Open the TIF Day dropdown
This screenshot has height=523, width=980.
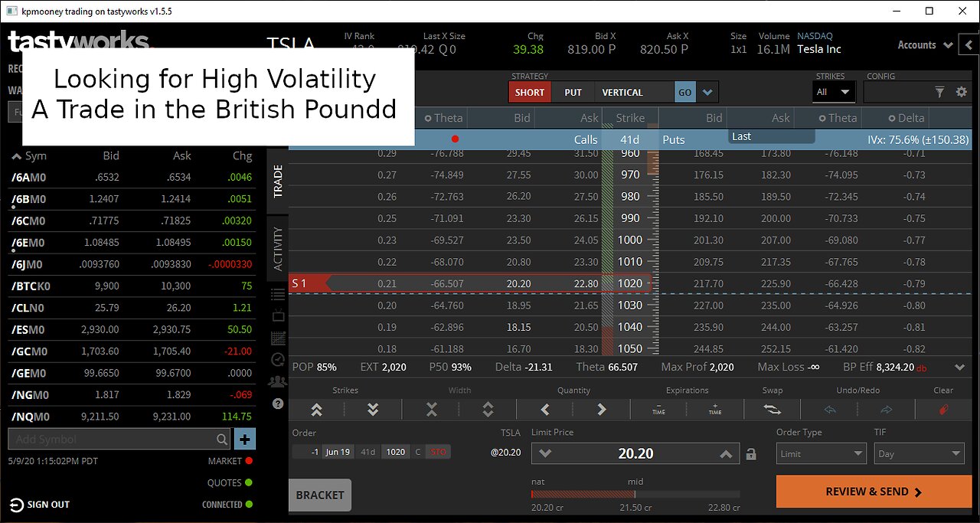919,454
